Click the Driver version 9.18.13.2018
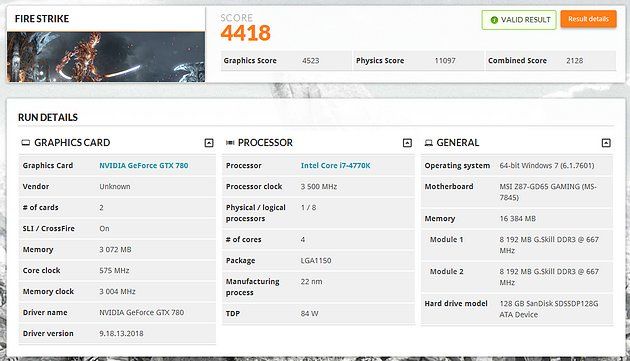 pos(121,333)
